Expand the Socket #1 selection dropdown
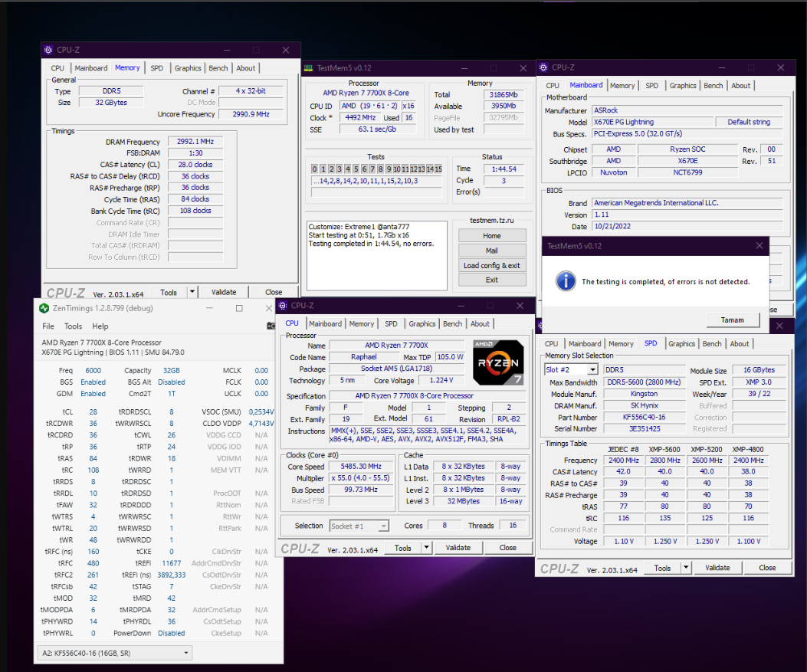Viewport: 807px width, 672px height. [383, 526]
